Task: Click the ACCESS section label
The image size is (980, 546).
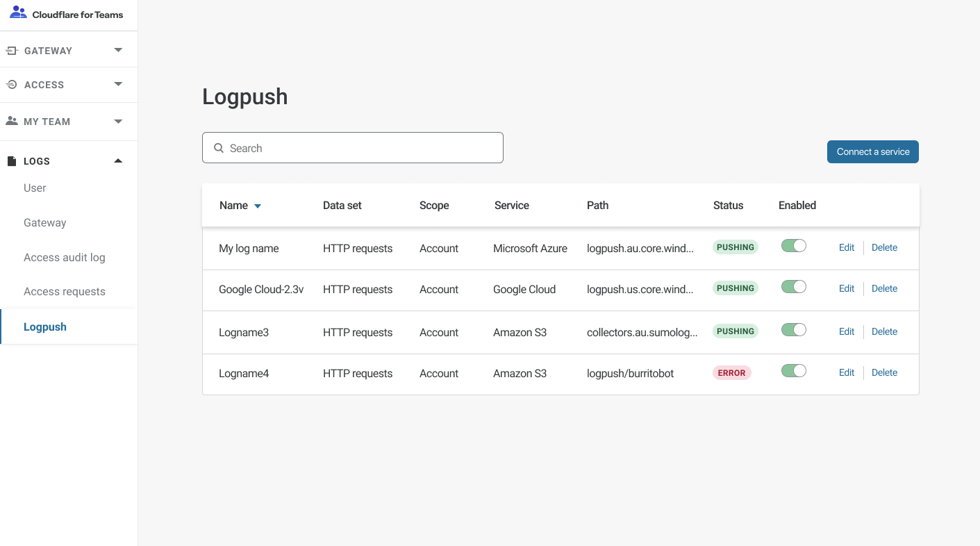Action: click(44, 85)
